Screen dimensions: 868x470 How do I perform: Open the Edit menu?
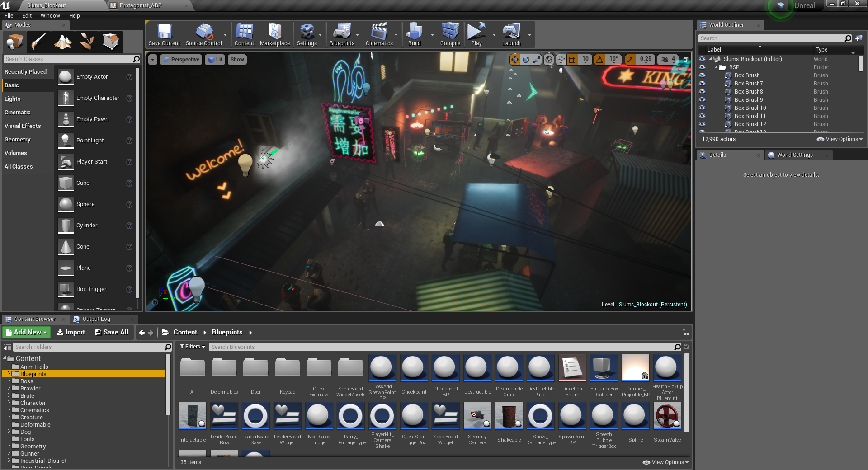(27, 15)
